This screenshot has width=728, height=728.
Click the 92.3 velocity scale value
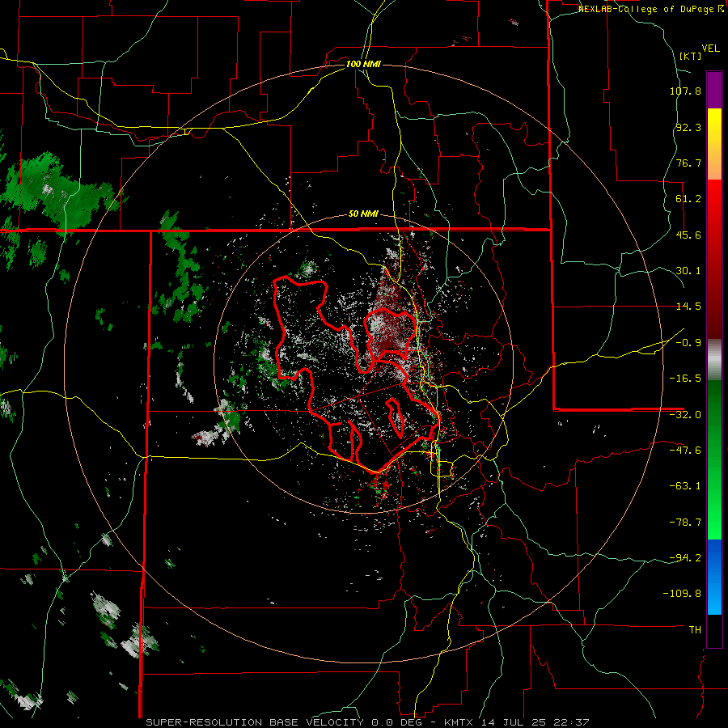tap(688, 127)
